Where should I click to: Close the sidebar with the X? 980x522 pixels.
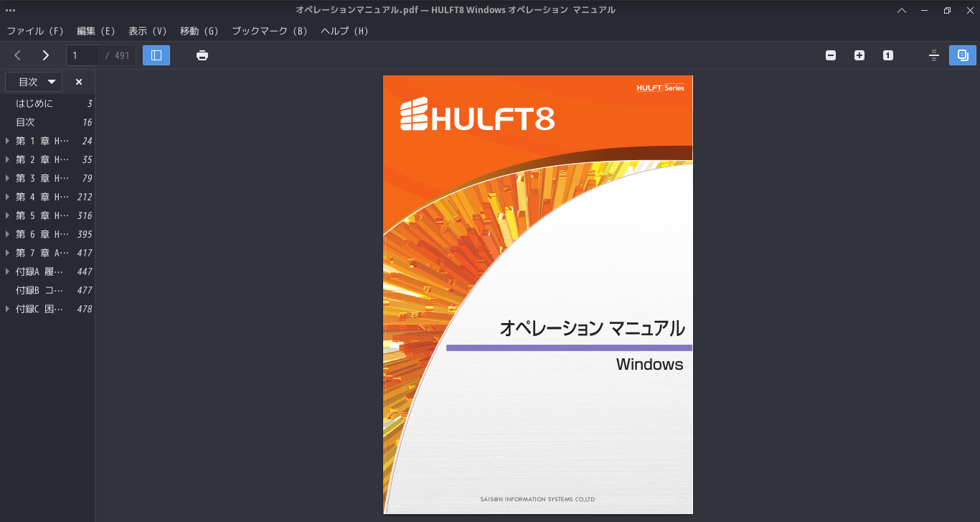point(79,82)
